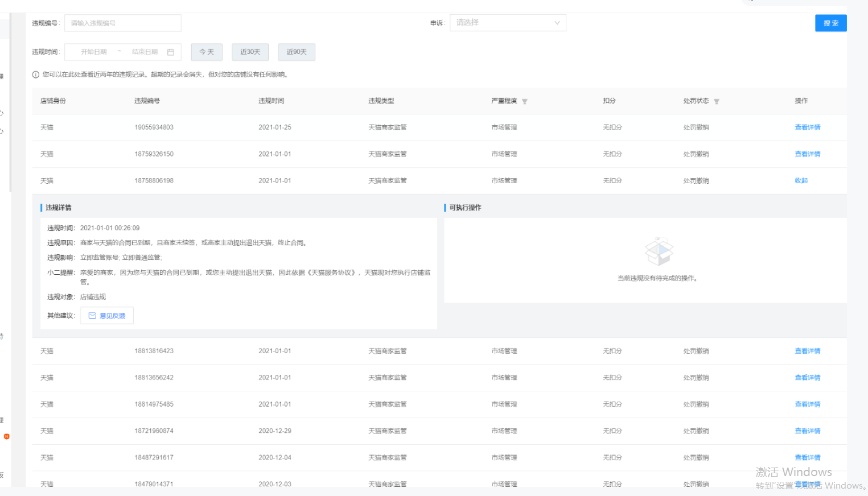This screenshot has width=868, height=496.
Task: Click the detail time 2021-01-01 00:26:09
Action: coord(110,228)
